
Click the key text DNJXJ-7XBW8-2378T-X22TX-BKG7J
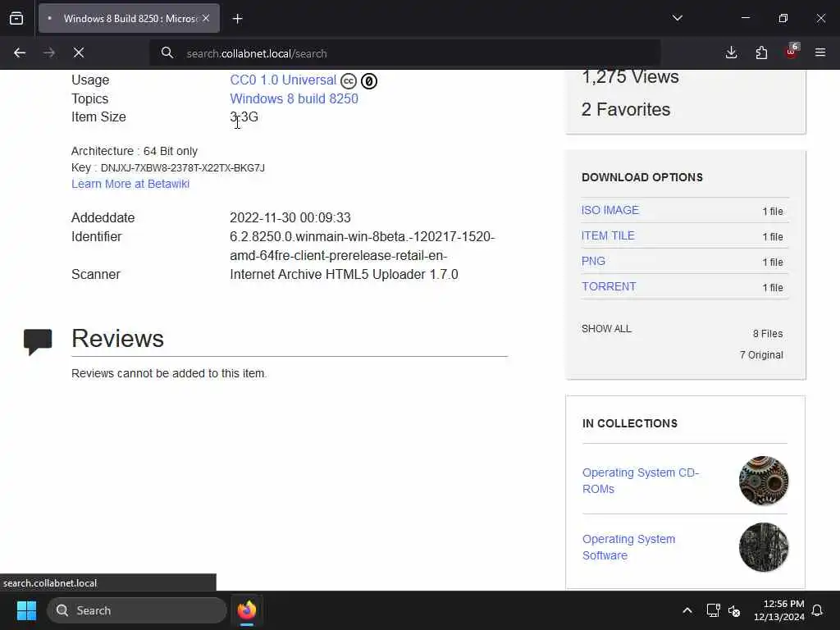tap(183, 167)
